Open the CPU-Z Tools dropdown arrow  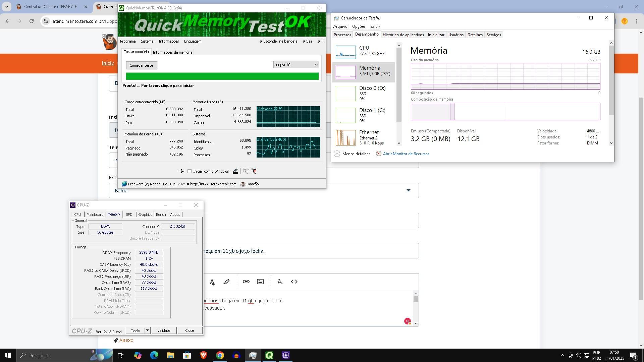tap(147, 330)
